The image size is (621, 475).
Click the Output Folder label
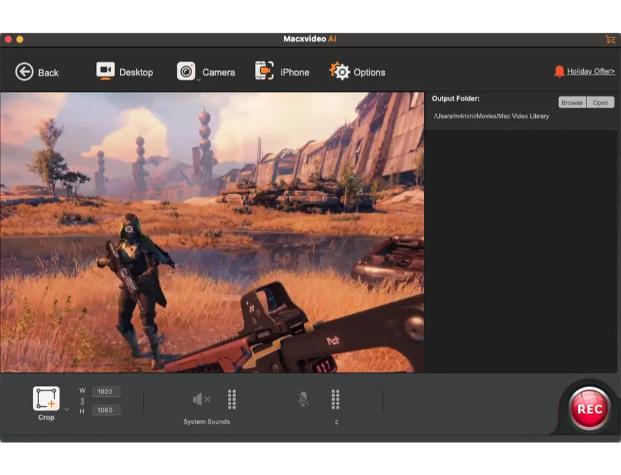click(455, 99)
